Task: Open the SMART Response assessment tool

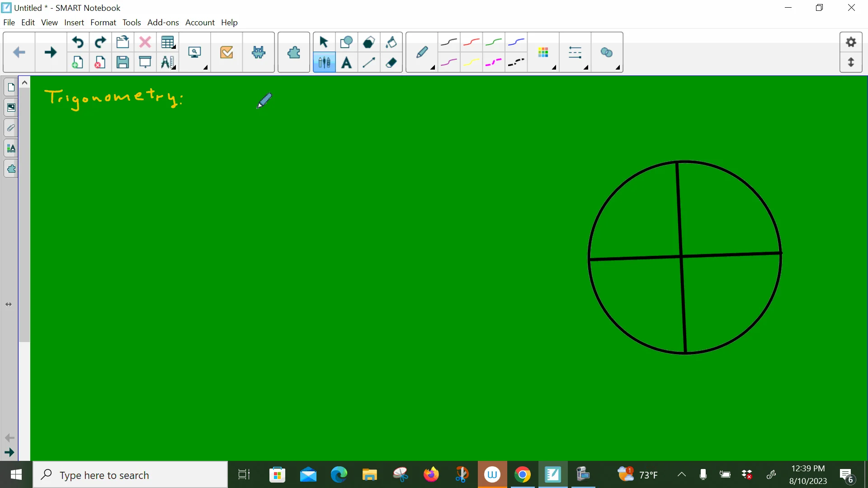Action: [x=226, y=52]
